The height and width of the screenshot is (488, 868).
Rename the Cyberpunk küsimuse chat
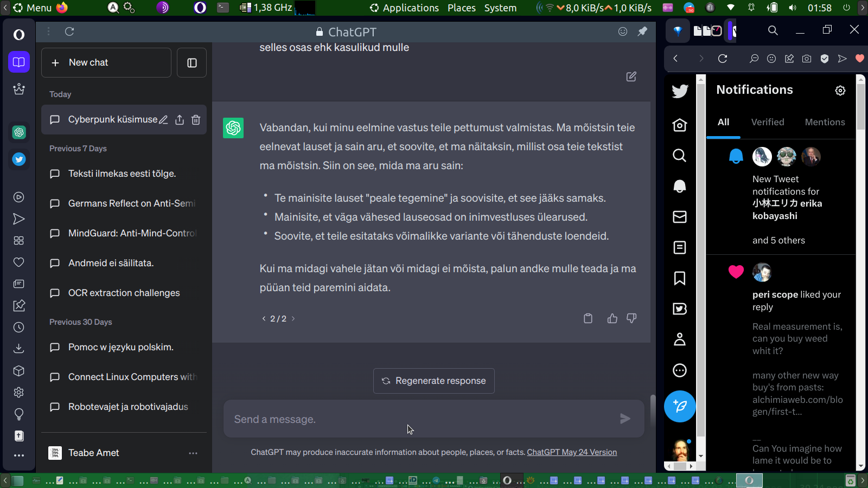tap(163, 120)
